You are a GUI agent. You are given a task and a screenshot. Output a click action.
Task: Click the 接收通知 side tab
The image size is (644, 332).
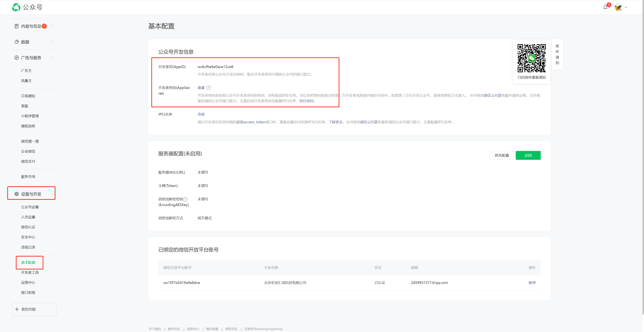(557, 54)
